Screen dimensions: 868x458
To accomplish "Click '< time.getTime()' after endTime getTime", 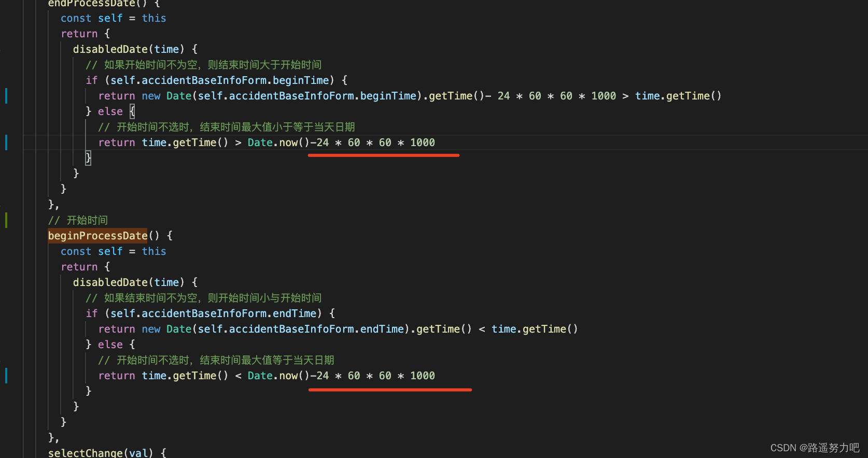I will [x=528, y=329].
